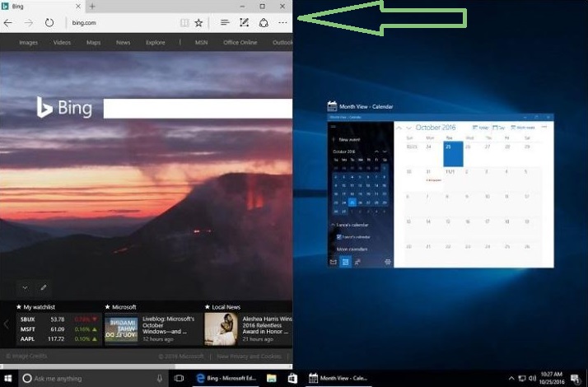Click the volume icon in system tray
The height and width of the screenshot is (387, 588).
point(532,379)
